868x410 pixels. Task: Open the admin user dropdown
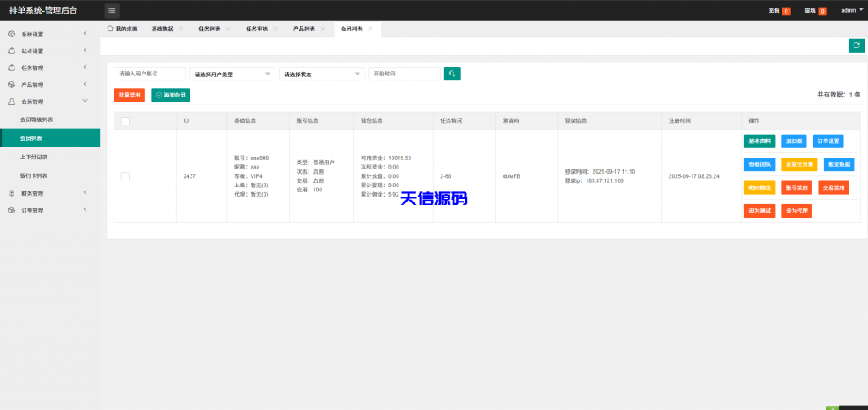[x=849, y=10]
